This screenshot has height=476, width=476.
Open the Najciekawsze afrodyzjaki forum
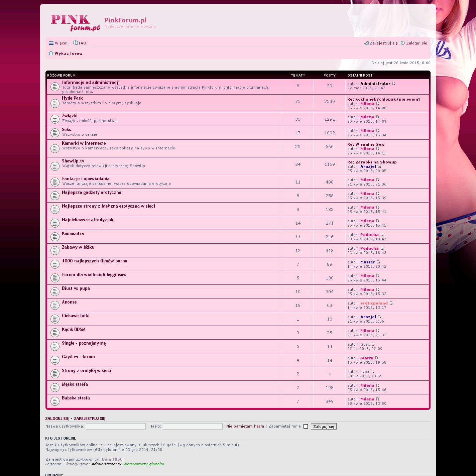click(88, 220)
